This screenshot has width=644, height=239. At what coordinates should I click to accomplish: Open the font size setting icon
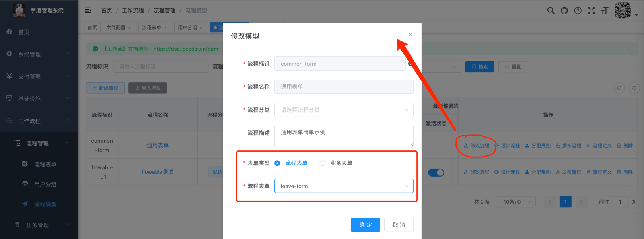605,11
